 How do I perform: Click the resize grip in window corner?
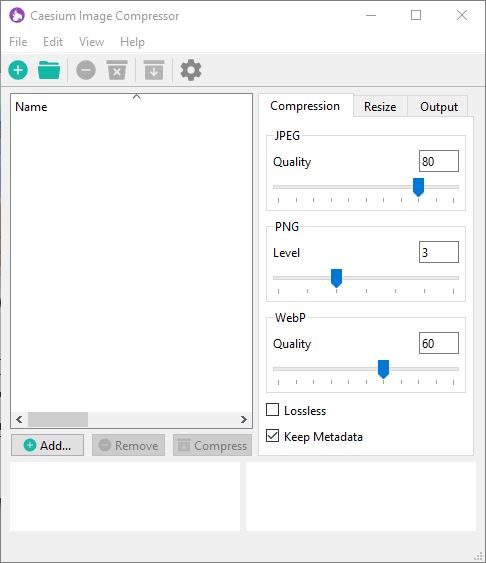tap(479, 556)
